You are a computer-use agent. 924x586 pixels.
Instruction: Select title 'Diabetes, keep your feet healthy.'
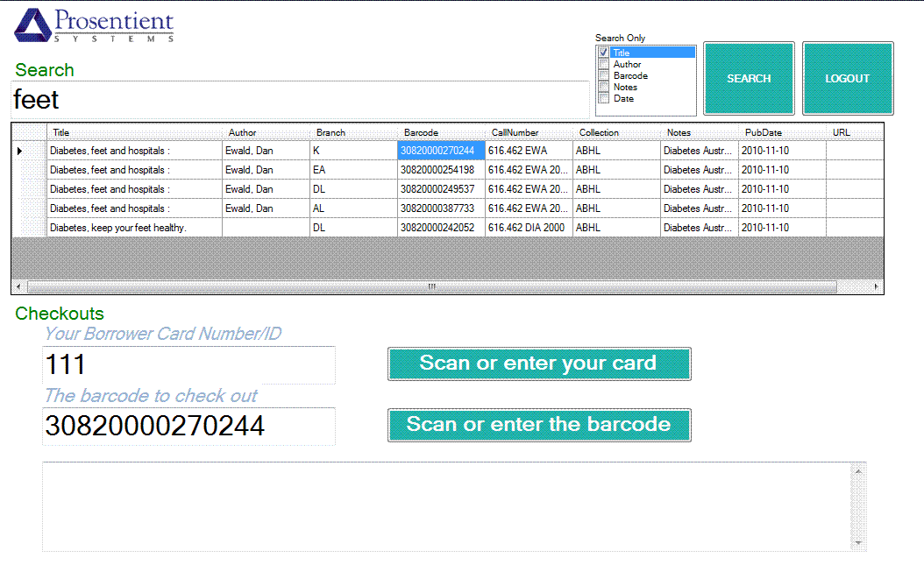click(x=134, y=228)
